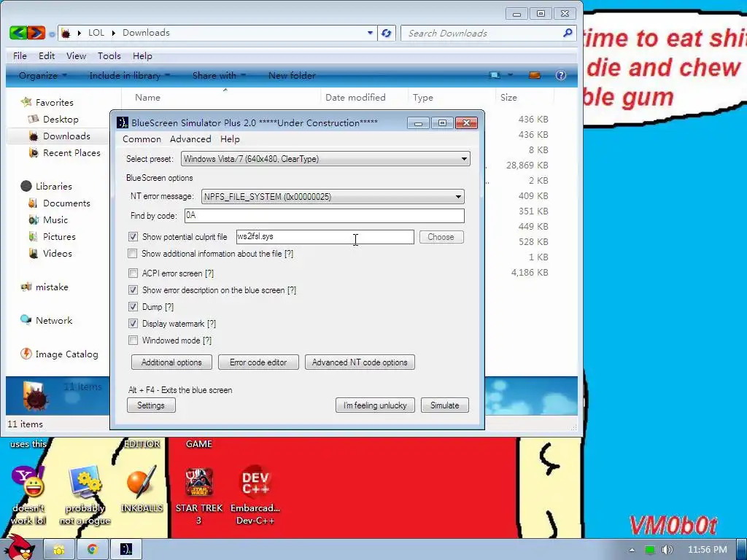
Task: Open the Select preset dropdown
Action: (x=325, y=158)
